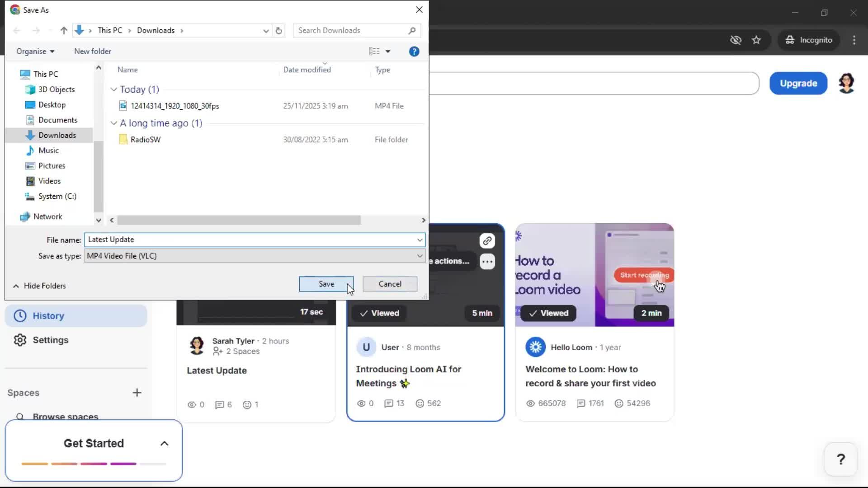Screen dimensions: 868x488
Task: Collapse the Today file group
Action: point(113,89)
